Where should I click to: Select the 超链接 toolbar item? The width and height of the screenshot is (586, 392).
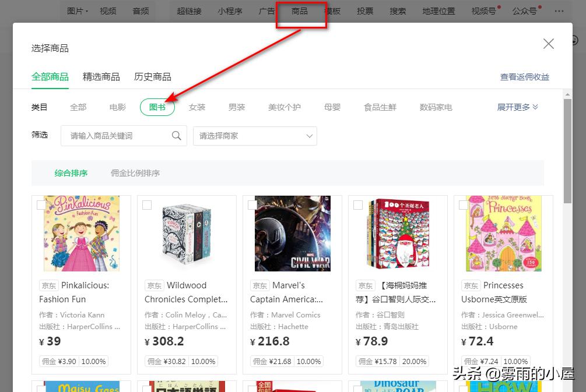click(x=189, y=11)
